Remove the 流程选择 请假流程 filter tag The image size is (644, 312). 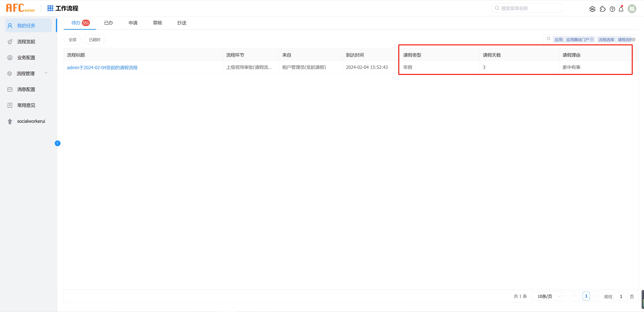click(633, 39)
